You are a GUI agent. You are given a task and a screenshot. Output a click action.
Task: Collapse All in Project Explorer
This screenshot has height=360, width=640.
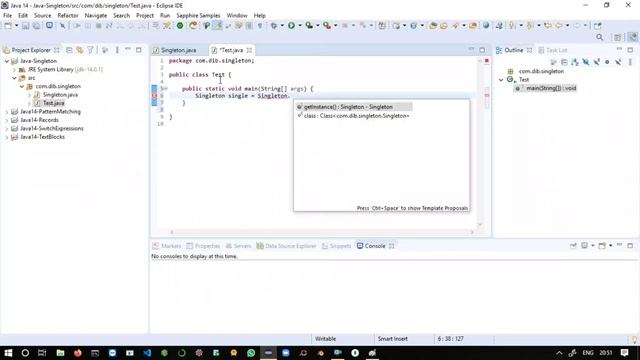pyautogui.click(x=69, y=50)
